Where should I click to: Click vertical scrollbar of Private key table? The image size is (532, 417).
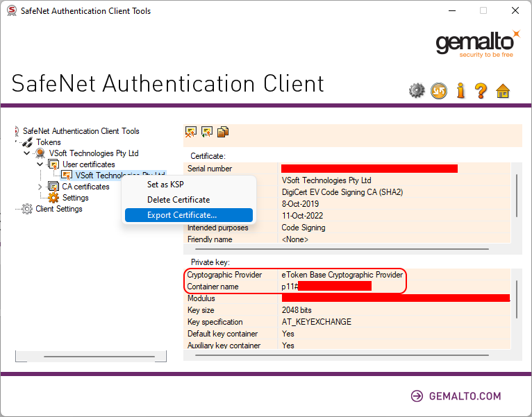517,299
